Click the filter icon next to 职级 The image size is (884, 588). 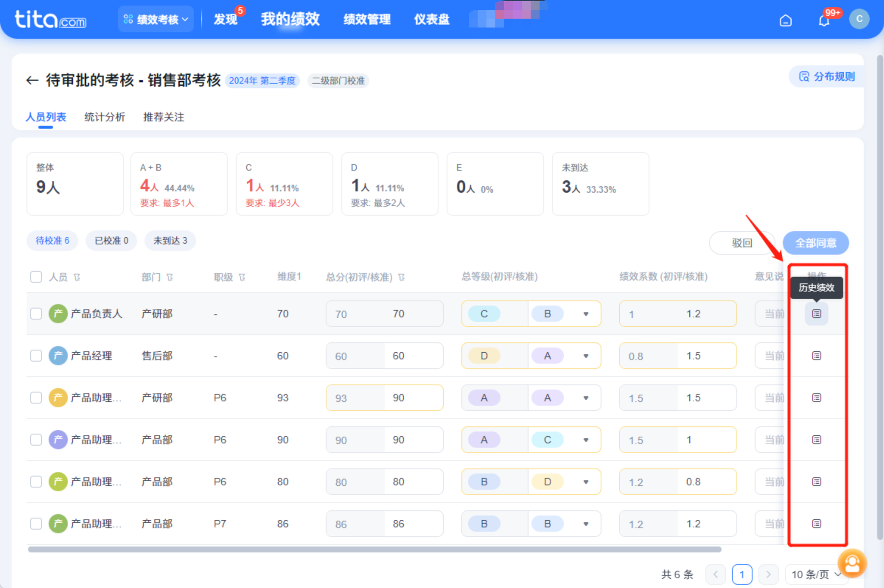[242, 278]
